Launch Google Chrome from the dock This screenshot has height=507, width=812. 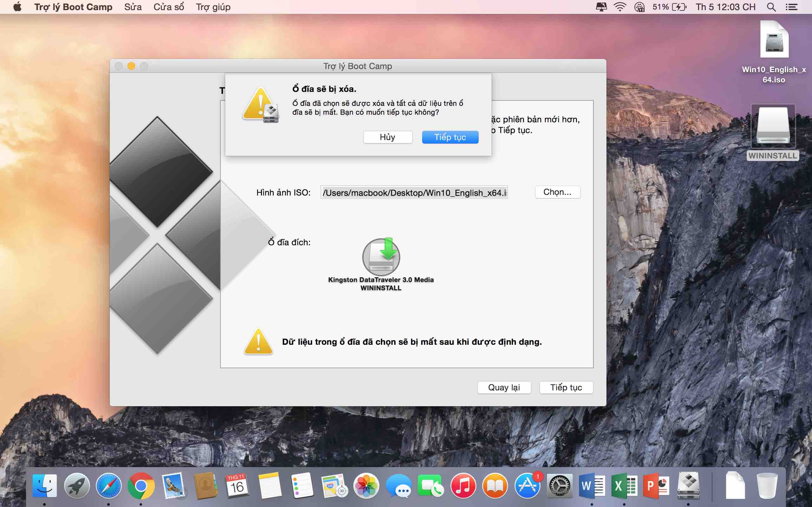point(141,485)
